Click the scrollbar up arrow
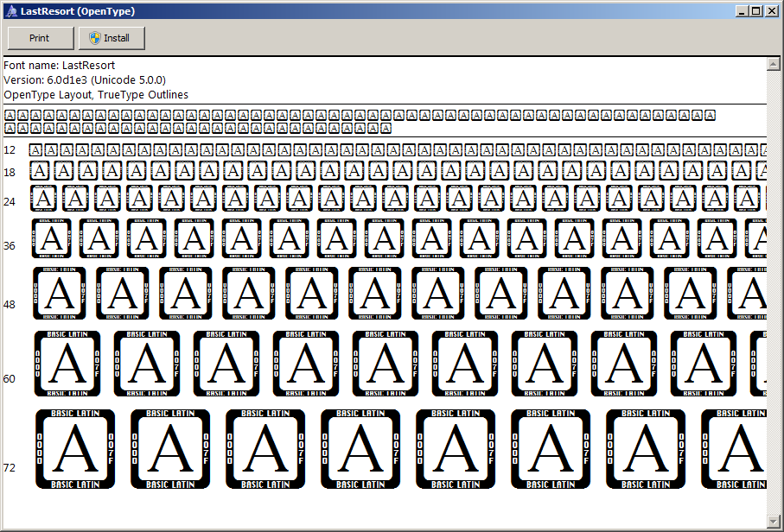 click(773, 64)
